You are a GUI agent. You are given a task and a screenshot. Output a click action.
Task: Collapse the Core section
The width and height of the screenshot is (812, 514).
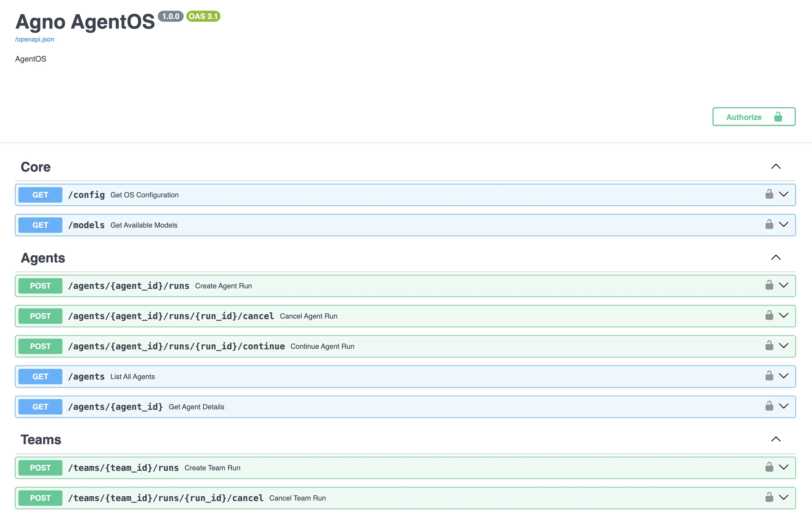tap(776, 166)
